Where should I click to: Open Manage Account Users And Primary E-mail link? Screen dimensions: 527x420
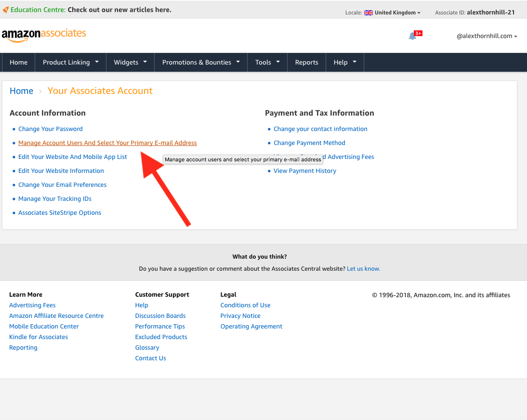(107, 143)
